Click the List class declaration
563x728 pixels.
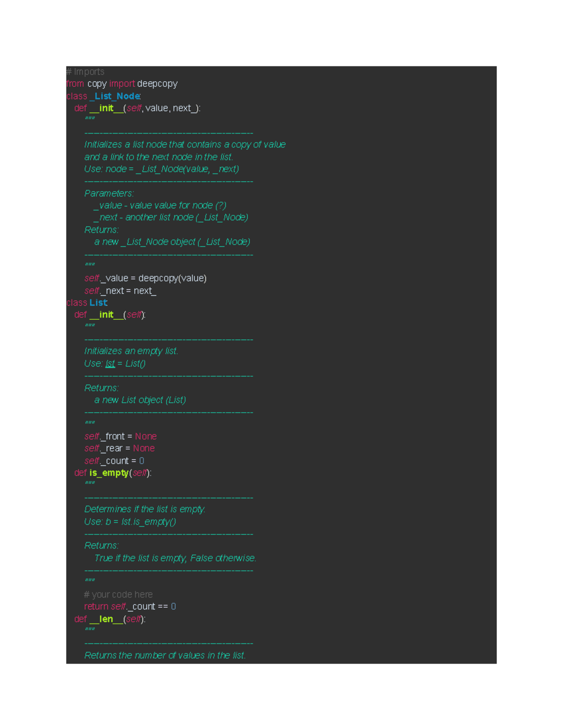tap(88, 302)
